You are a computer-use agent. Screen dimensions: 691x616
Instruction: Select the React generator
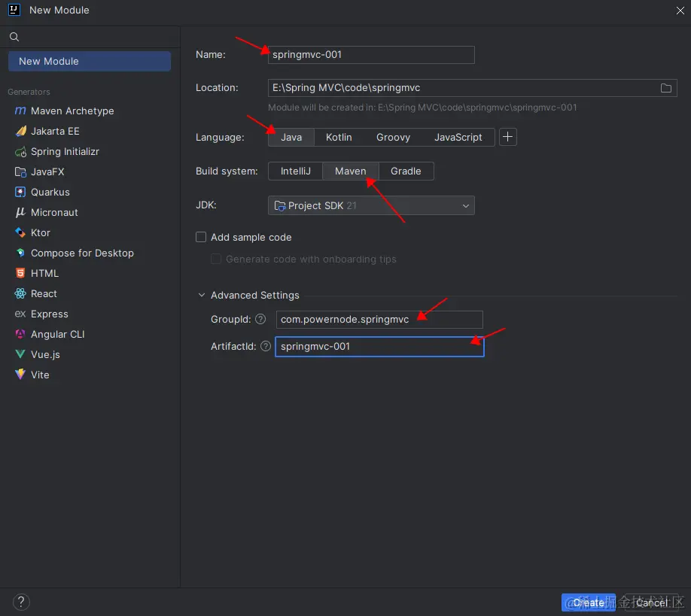click(x=35, y=293)
